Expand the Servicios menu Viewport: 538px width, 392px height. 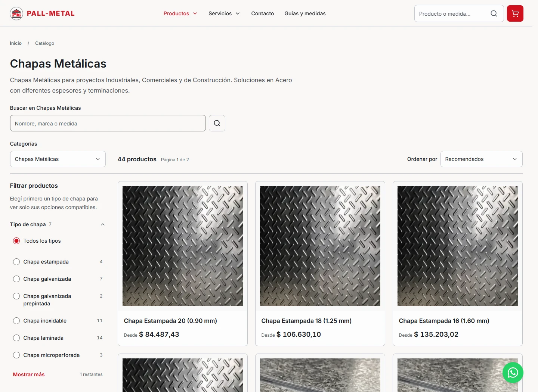(224, 13)
